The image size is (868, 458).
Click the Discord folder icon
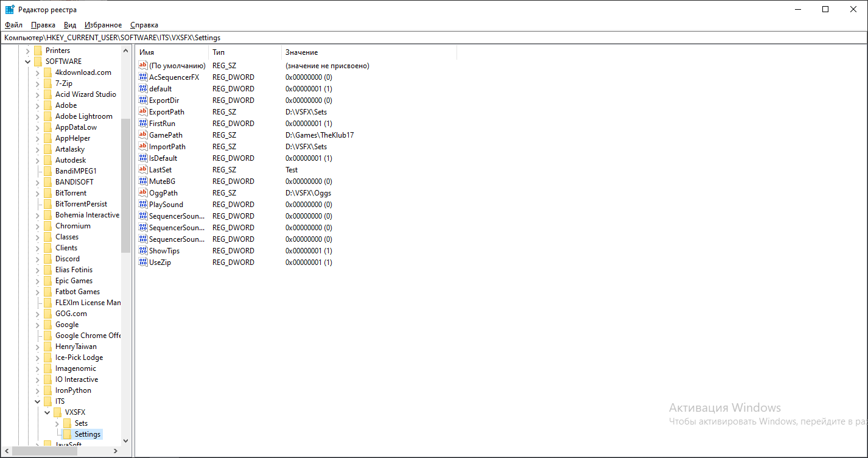point(47,259)
